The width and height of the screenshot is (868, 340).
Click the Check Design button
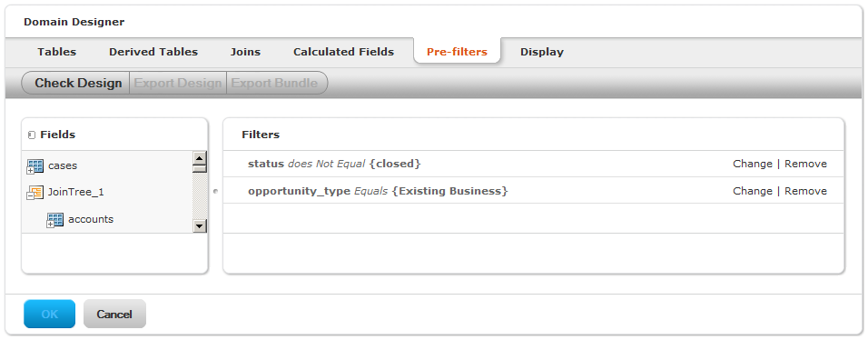(76, 84)
